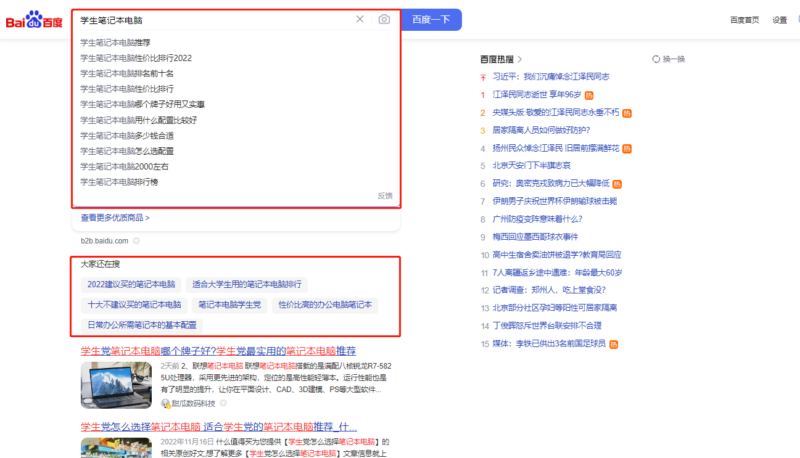Click the 甜瓜数码科技 avatar icon
The height and width of the screenshot is (458, 800).
pyautogui.click(x=165, y=403)
